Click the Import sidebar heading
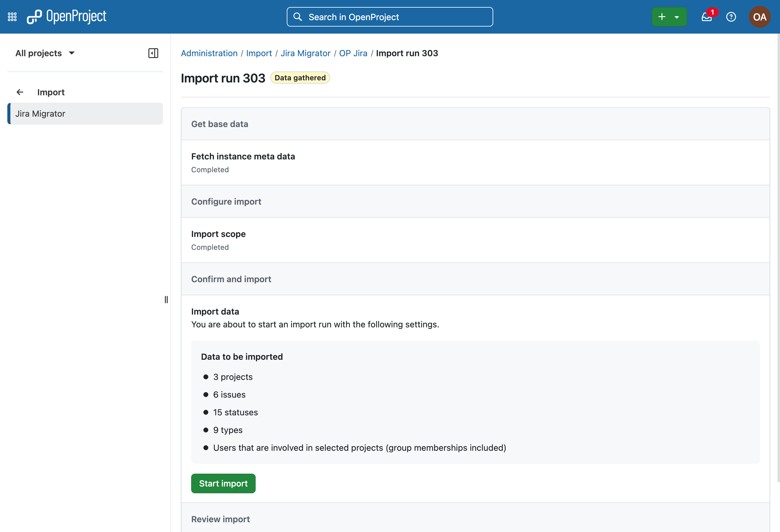The height and width of the screenshot is (532, 780). click(51, 92)
